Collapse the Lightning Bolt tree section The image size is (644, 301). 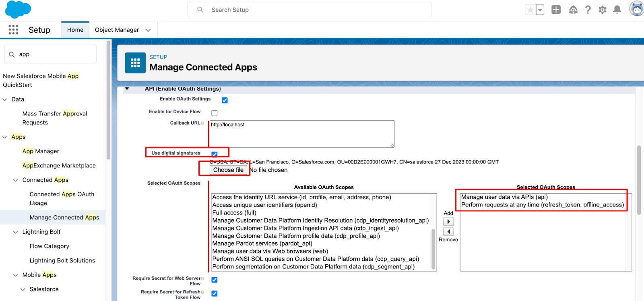[16, 232]
